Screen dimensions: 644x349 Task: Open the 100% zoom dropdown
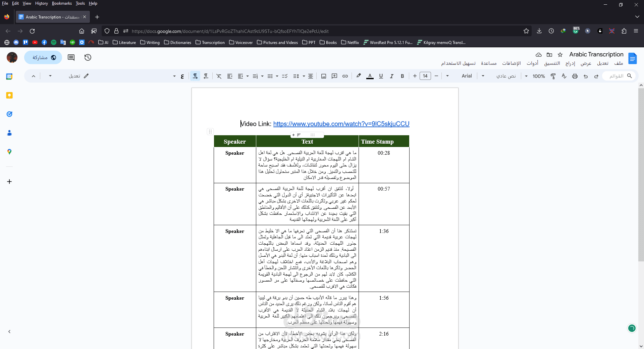(x=535, y=76)
